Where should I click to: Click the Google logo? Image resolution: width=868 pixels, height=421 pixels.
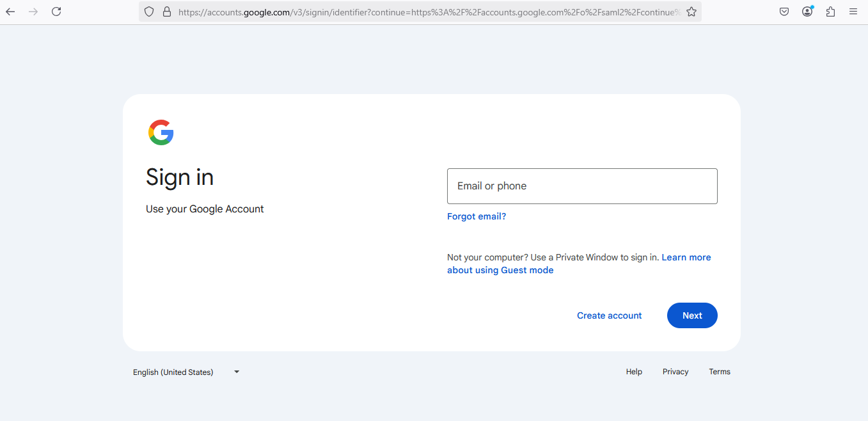(161, 132)
